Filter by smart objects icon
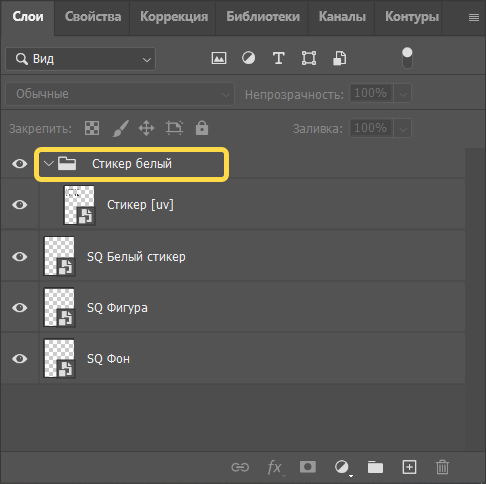 (x=339, y=58)
